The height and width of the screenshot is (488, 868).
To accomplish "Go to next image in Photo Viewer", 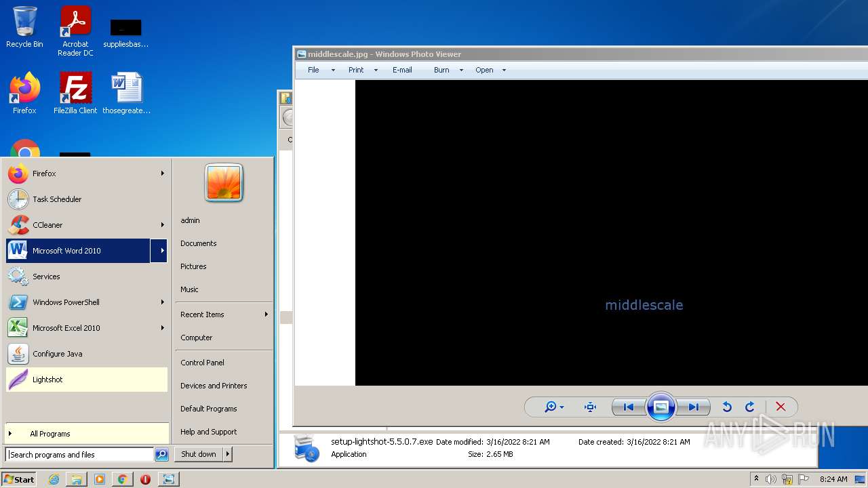I will (x=693, y=407).
